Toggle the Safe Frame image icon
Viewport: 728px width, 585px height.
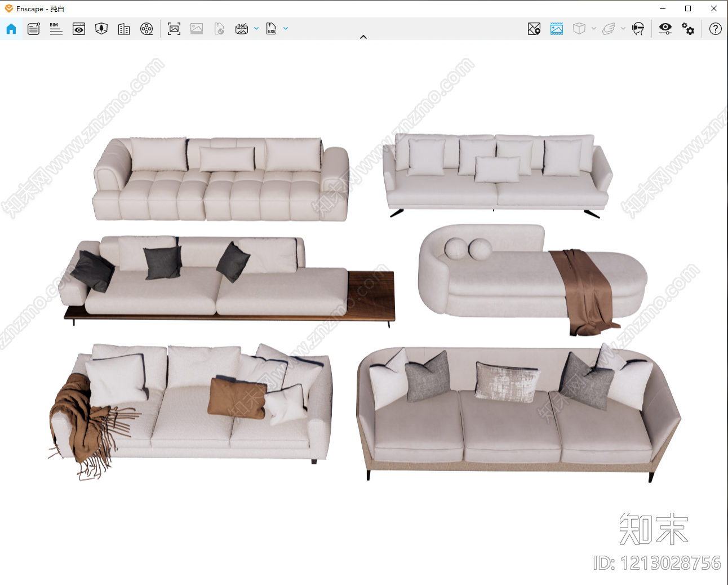557,29
